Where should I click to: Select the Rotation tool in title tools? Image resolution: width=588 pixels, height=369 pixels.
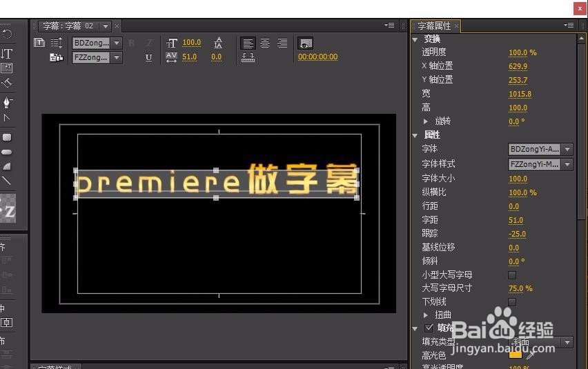[7, 34]
